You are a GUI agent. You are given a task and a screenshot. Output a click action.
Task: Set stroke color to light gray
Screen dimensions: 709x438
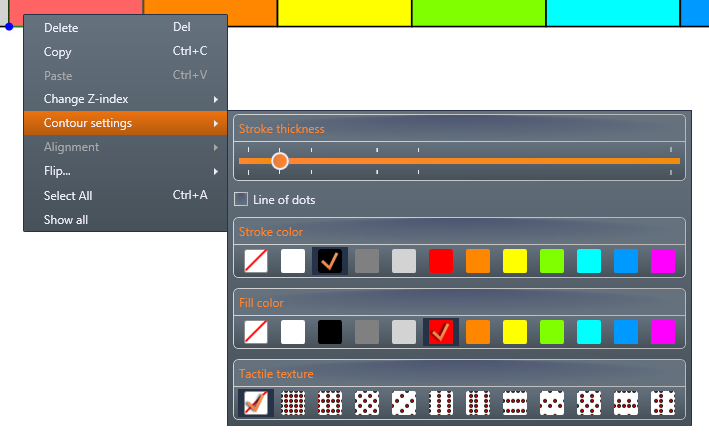[404, 261]
